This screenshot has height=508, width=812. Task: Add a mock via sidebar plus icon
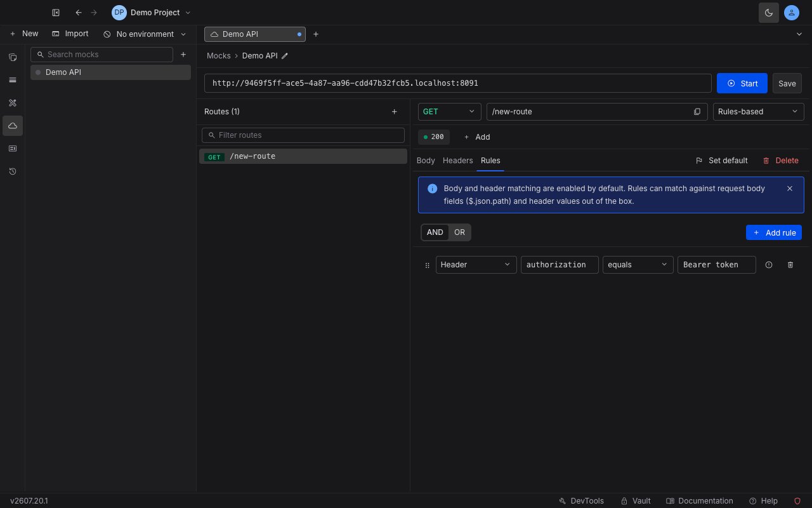coord(183,55)
